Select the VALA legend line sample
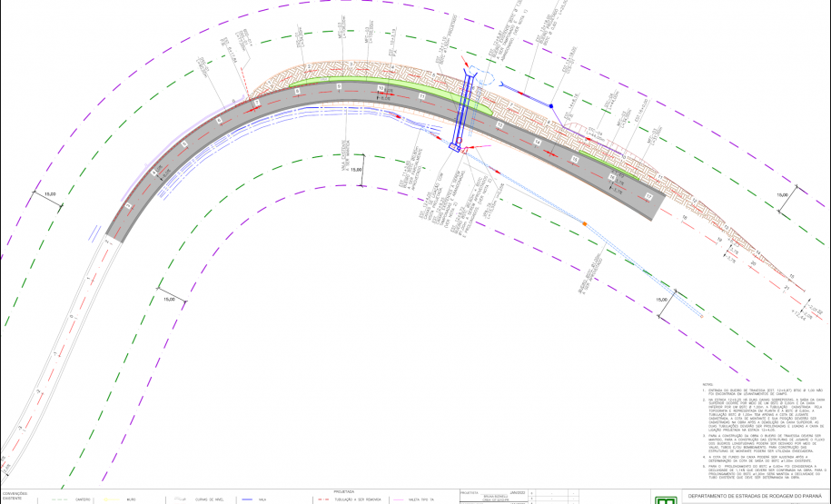The image size is (831, 504). [243, 499]
